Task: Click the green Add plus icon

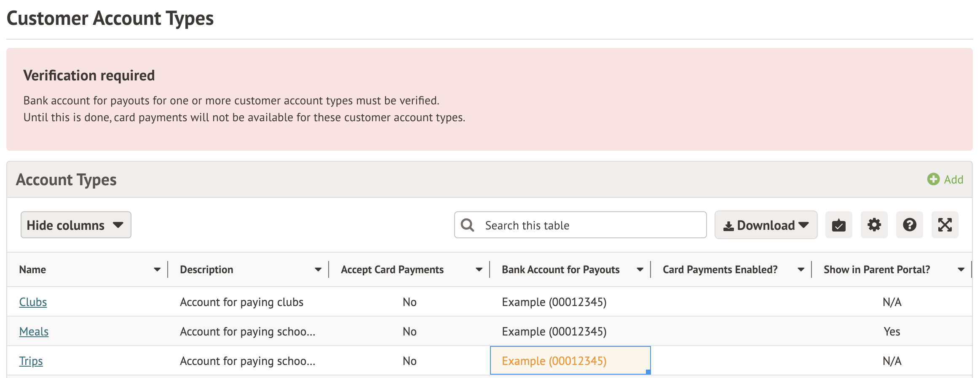Action: tap(933, 179)
